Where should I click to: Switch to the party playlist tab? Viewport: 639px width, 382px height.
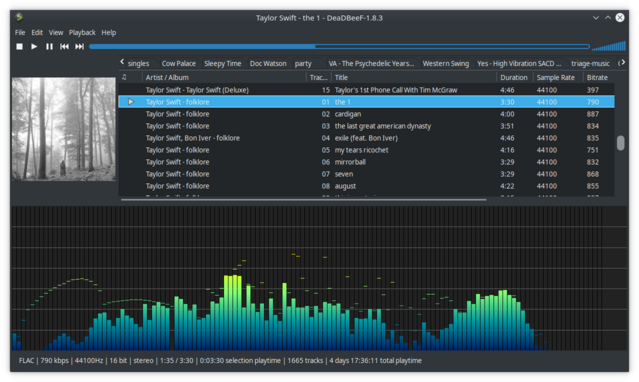point(303,64)
